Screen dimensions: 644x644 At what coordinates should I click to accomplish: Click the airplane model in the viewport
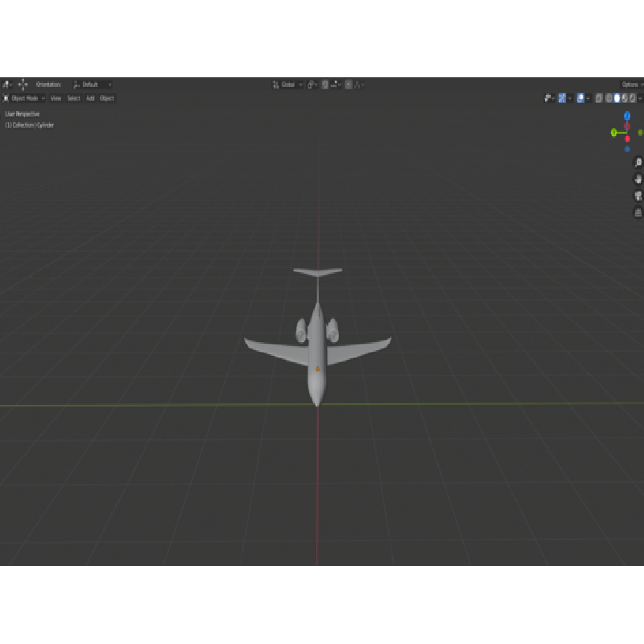click(317, 354)
